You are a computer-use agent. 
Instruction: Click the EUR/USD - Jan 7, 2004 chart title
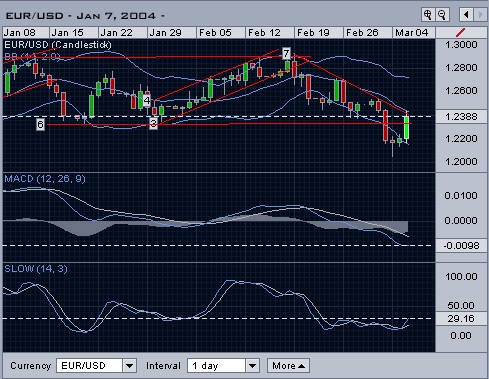tap(81, 16)
